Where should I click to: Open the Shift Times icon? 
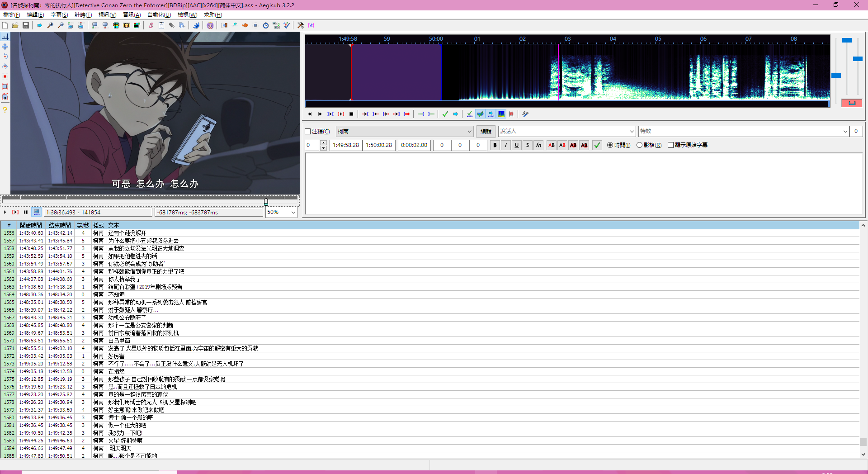224,25
